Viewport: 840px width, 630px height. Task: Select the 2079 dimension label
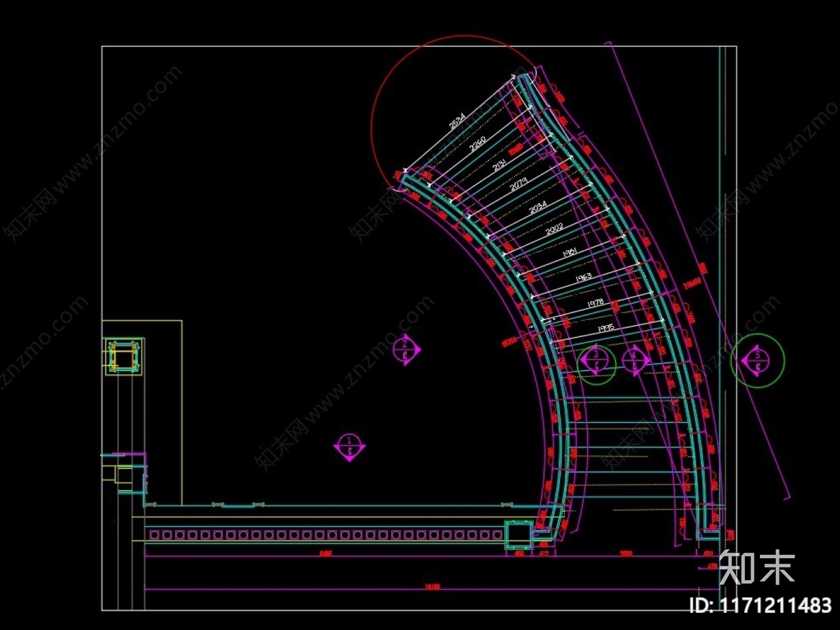(x=519, y=185)
